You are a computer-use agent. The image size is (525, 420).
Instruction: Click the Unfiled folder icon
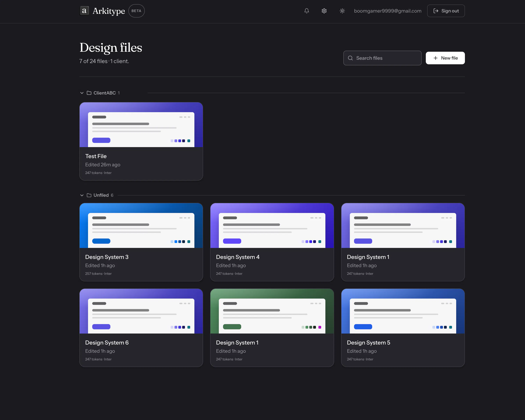(x=89, y=195)
